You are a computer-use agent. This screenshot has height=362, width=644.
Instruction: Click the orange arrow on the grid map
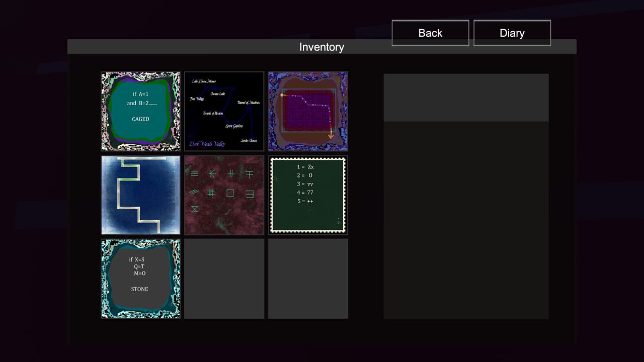coord(331,134)
